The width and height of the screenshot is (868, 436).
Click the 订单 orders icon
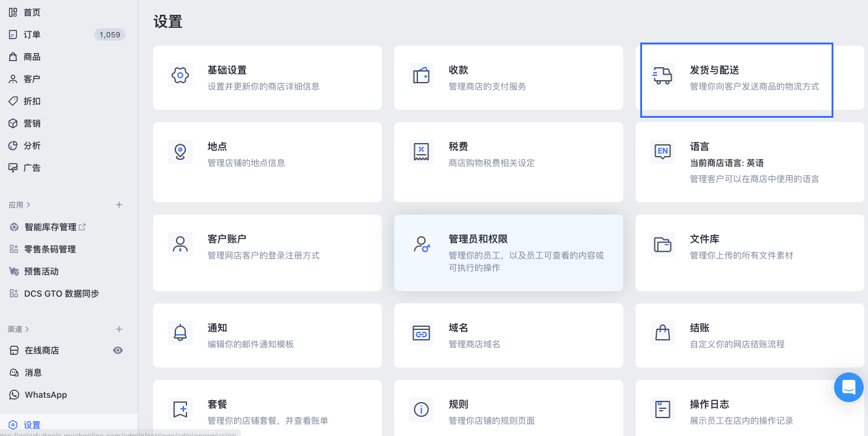pos(13,35)
